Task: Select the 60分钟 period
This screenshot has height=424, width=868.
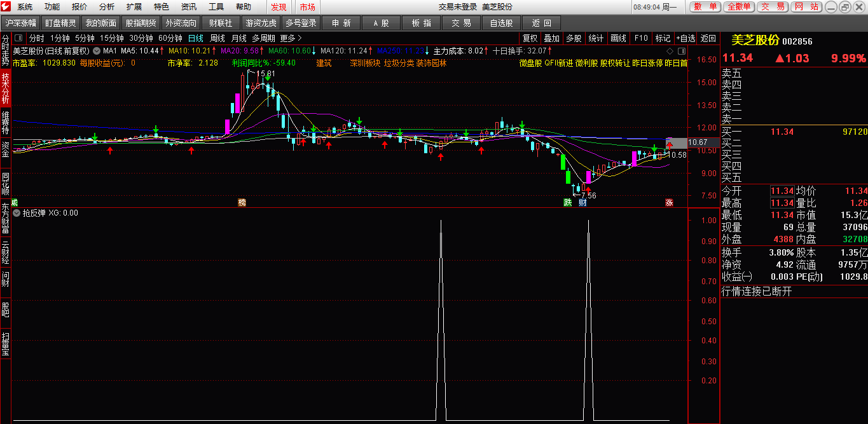Action: (x=170, y=38)
